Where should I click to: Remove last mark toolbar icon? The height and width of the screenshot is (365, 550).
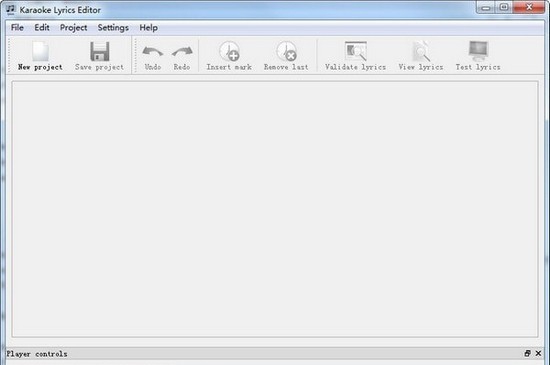[x=286, y=52]
